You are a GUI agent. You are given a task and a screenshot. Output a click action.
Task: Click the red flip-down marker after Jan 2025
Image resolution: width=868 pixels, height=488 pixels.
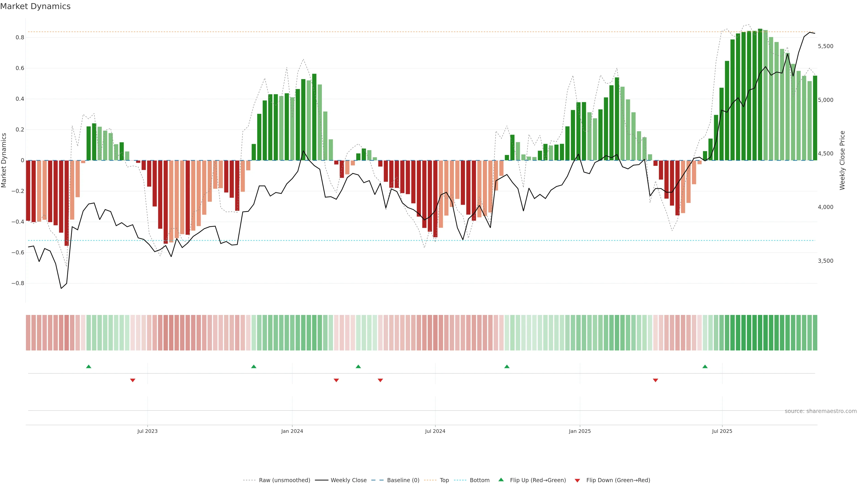point(655,380)
